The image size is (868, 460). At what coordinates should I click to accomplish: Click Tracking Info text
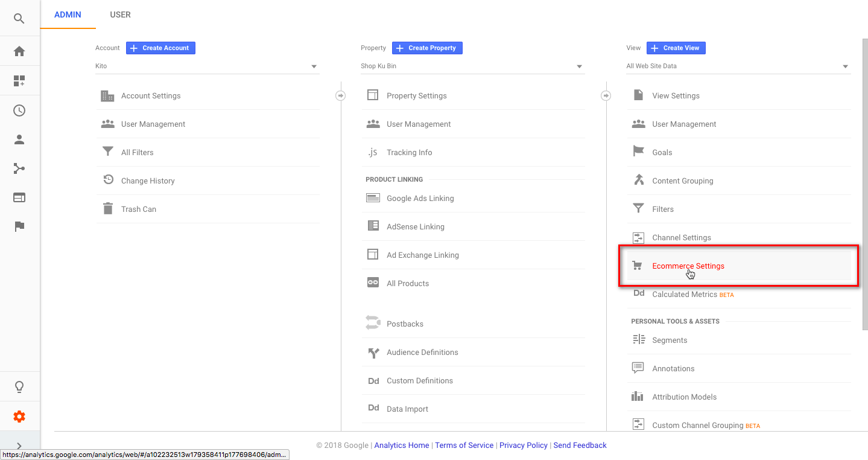click(x=409, y=152)
